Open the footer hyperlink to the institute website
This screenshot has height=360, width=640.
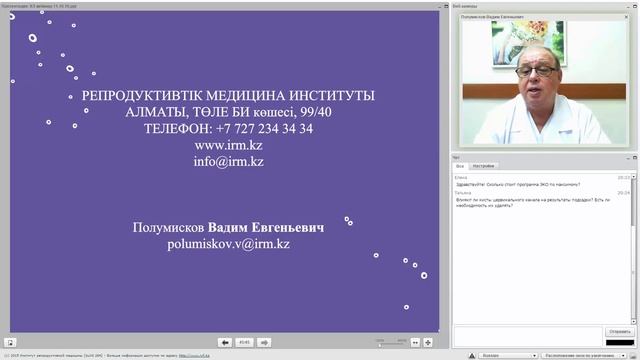pyautogui.click(x=194, y=356)
